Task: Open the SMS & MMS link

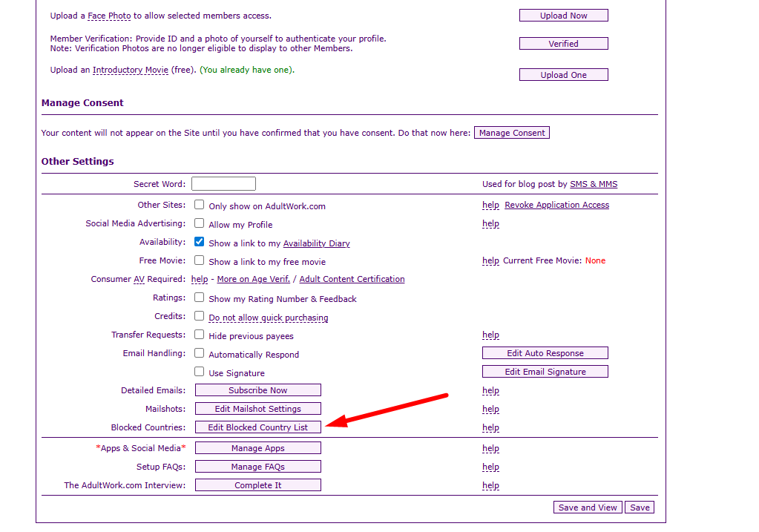Action: click(x=593, y=185)
